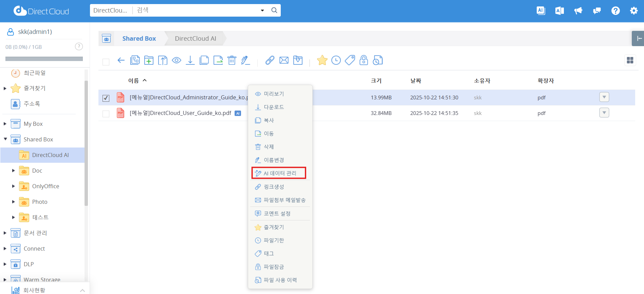Switch to grid view layout

click(x=630, y=60)
